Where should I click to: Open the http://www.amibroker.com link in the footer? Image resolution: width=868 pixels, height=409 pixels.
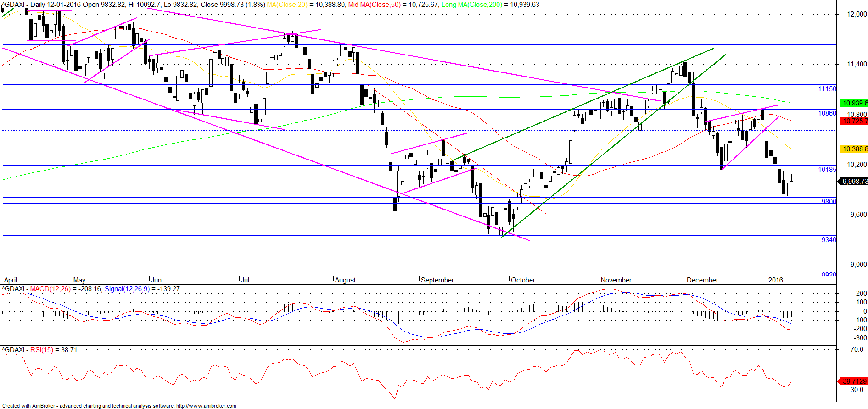(206, 406)
